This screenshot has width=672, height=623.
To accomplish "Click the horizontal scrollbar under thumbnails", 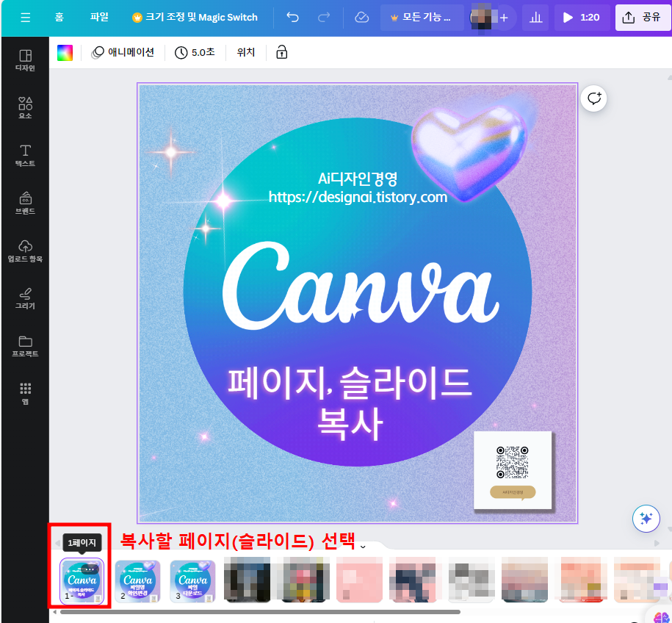I will 260,612.
